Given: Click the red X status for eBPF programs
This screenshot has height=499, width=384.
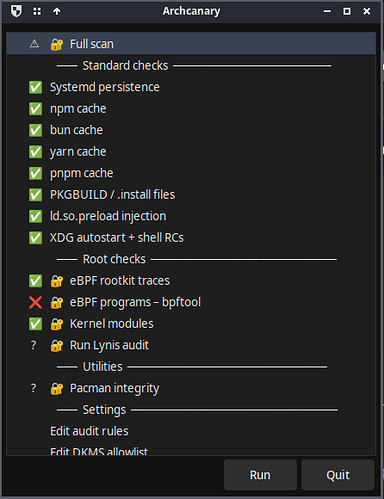Looking at the screenshot, I should (x=35, y=302).
